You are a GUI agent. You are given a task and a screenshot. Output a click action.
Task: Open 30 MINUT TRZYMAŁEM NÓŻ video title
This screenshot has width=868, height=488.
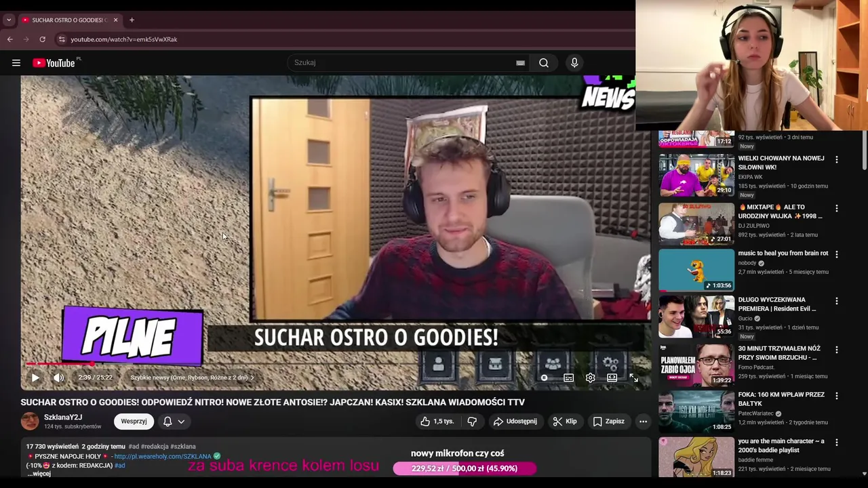[779, 353]
